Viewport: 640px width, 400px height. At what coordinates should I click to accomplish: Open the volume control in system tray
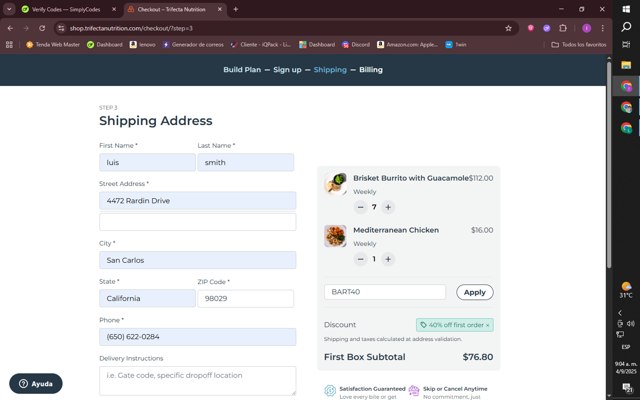(631, 324)
